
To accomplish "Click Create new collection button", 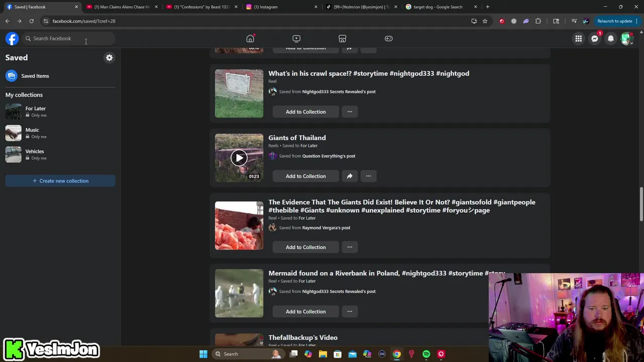I will (x=60, y=181).
